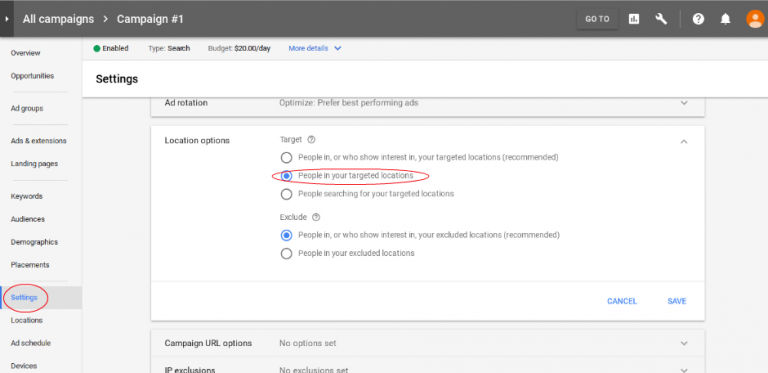
Task: Open Devices in the sidebar
Action: pos(24,366)
